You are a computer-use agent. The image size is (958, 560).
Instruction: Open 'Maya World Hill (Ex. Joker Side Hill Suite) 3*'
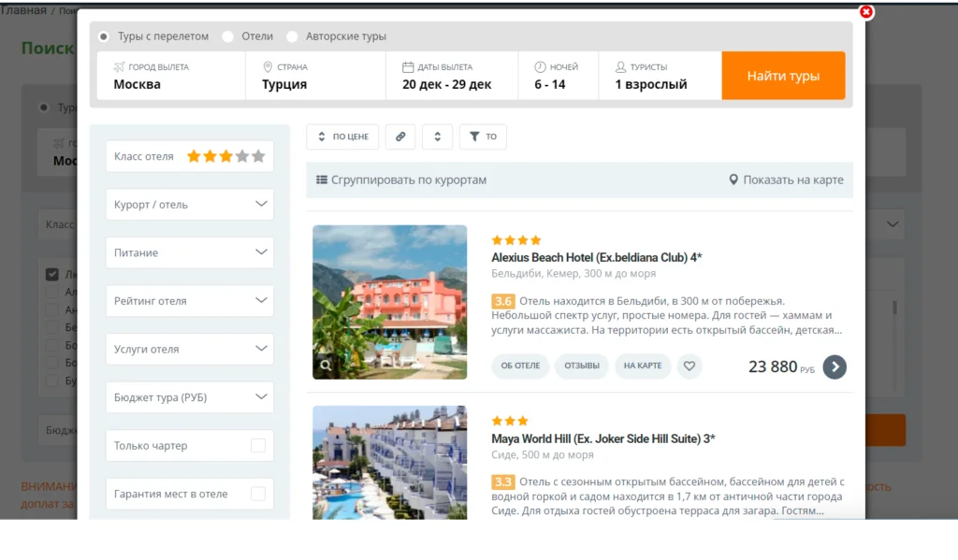603,439
